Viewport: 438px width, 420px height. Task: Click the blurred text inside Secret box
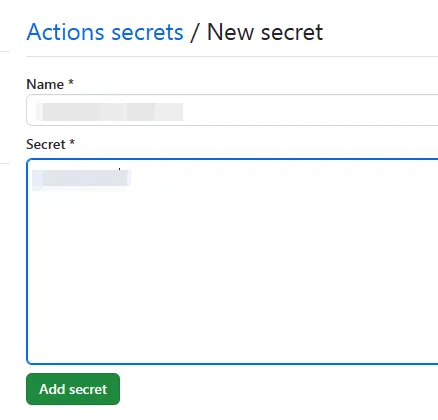81,179
